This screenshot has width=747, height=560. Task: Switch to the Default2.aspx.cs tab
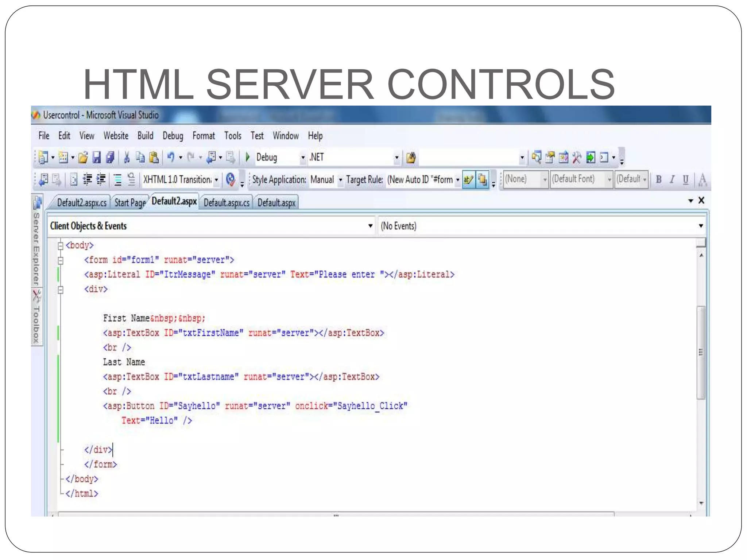pos(82,203)
